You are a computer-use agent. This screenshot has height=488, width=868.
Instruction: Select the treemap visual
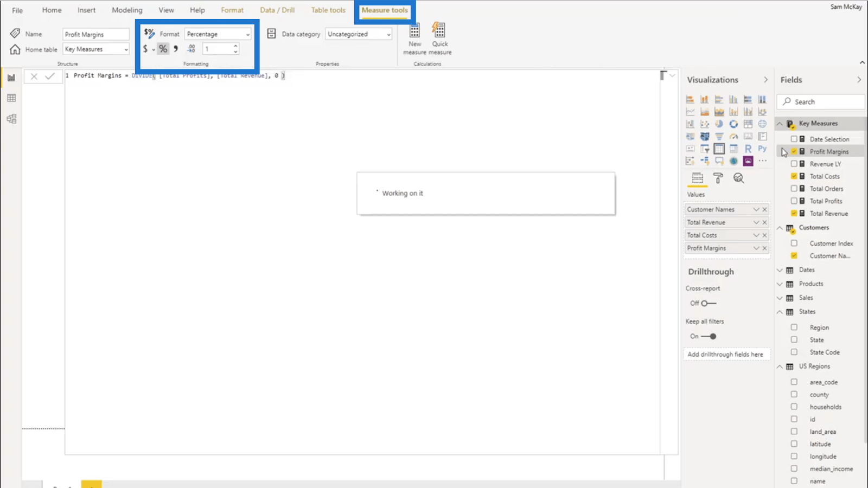click(x=748, y=124)
